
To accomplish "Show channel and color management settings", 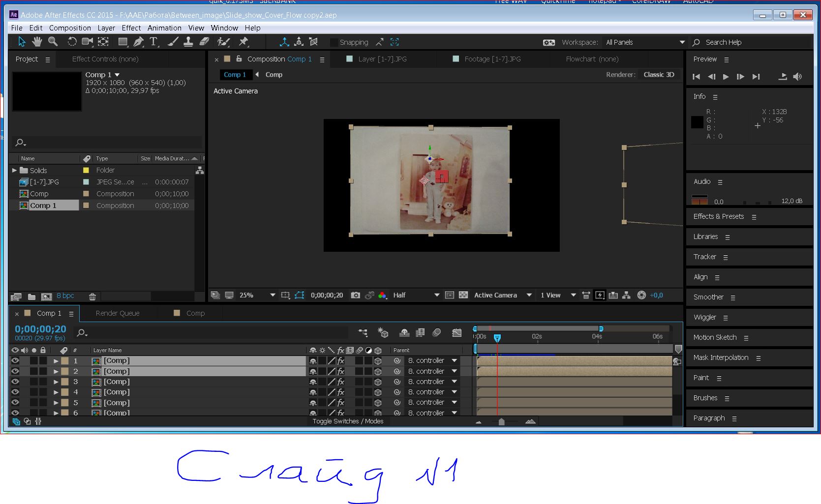I will (382, 295).
